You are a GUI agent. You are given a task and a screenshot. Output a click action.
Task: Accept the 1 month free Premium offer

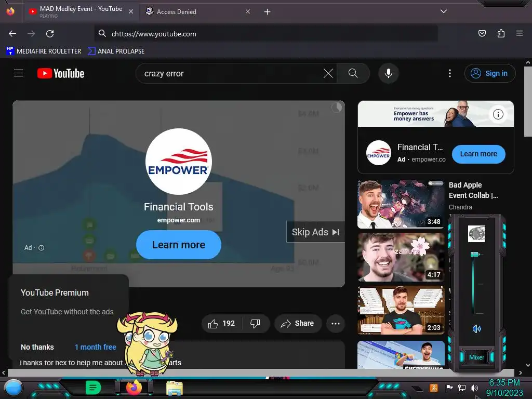click(x=96, y=347)
